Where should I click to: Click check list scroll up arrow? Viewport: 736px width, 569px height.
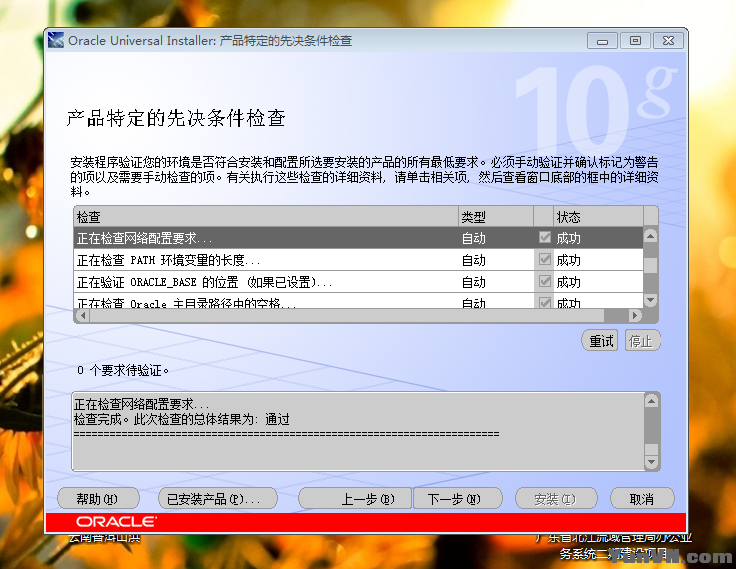(x=651, y=235)
